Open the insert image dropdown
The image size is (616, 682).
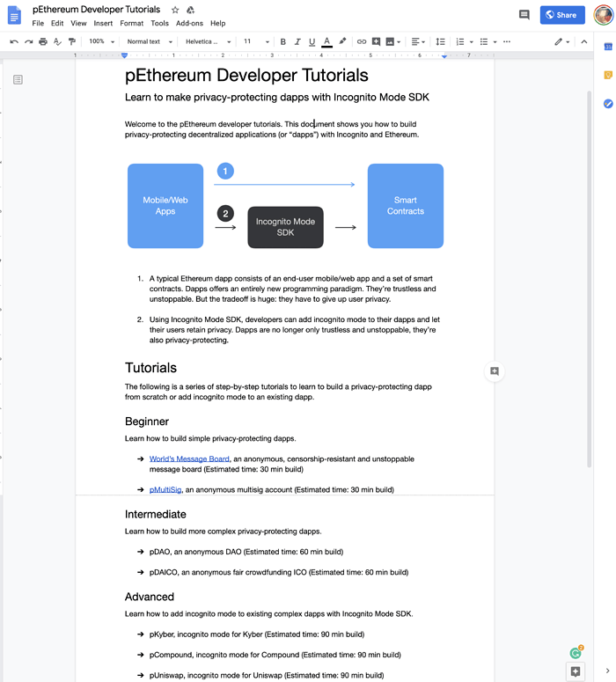point(392,41)
